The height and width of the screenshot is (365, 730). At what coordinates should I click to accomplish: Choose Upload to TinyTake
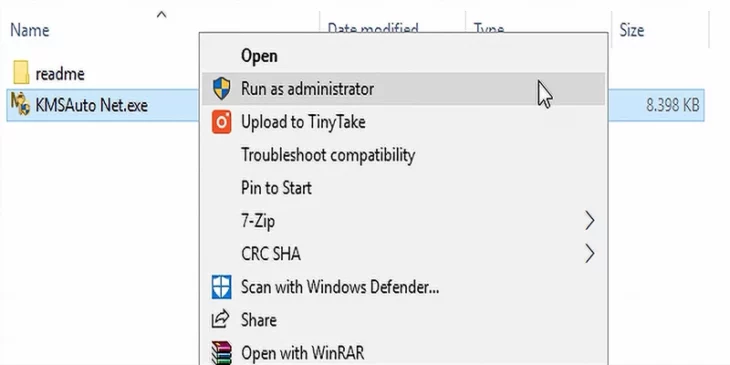404,122
